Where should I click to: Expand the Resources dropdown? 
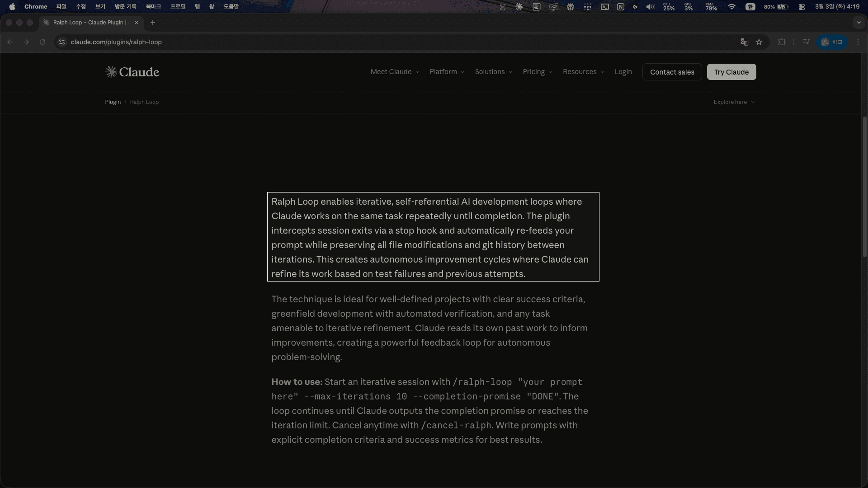click(583, 71)
